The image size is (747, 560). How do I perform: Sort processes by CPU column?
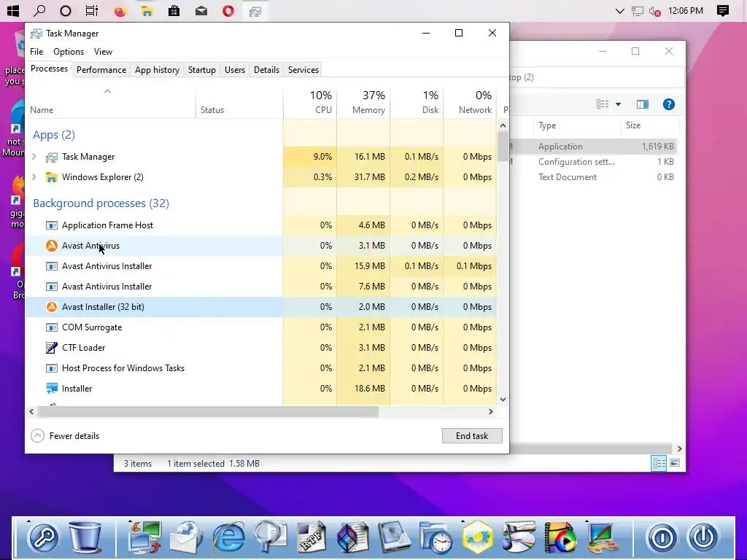pyautogui.click(x=310, y=102)
